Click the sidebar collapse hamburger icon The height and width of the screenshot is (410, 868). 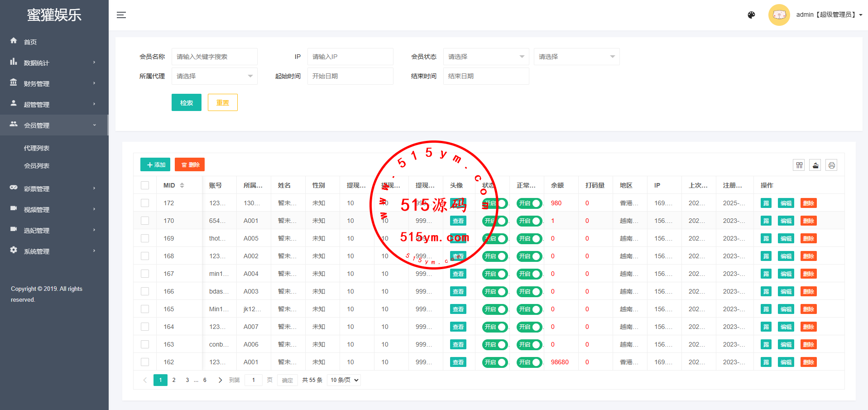121,15
